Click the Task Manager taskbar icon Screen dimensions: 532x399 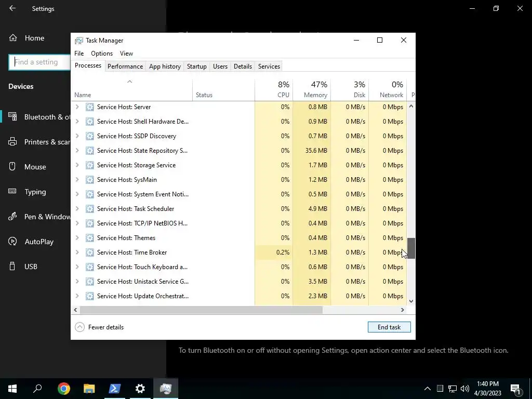coord(166,389)
